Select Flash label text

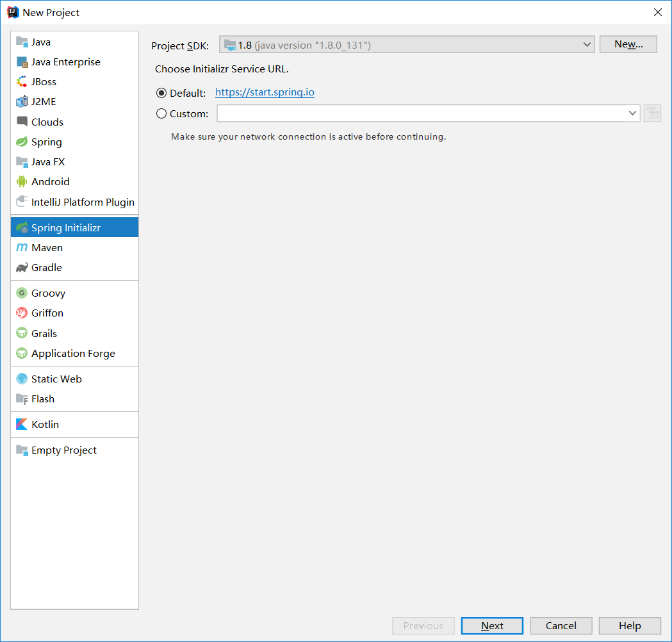click(x=43, y=399)
